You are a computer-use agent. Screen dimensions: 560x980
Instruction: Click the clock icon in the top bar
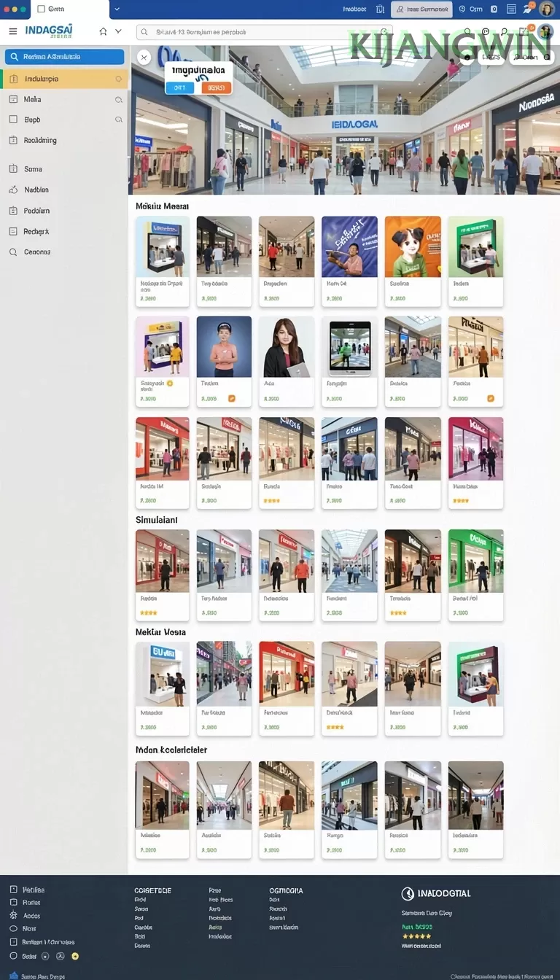[x=462, y=9]
